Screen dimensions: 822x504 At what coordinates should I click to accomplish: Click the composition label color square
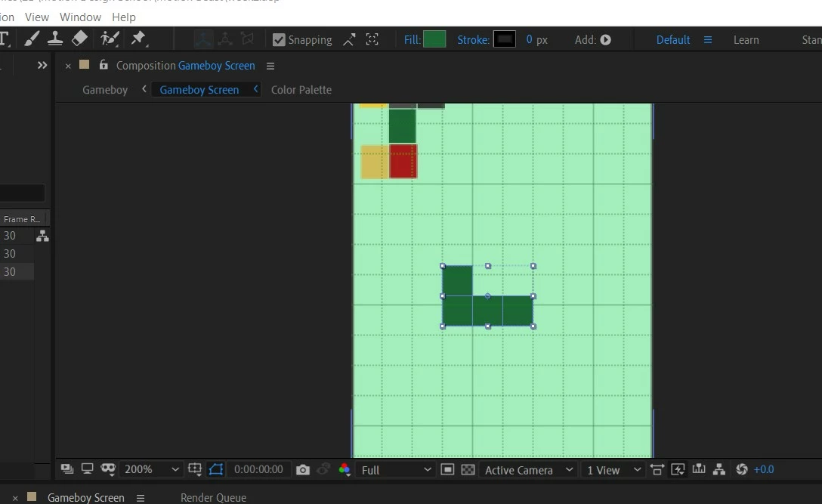[x=84, y=64]
